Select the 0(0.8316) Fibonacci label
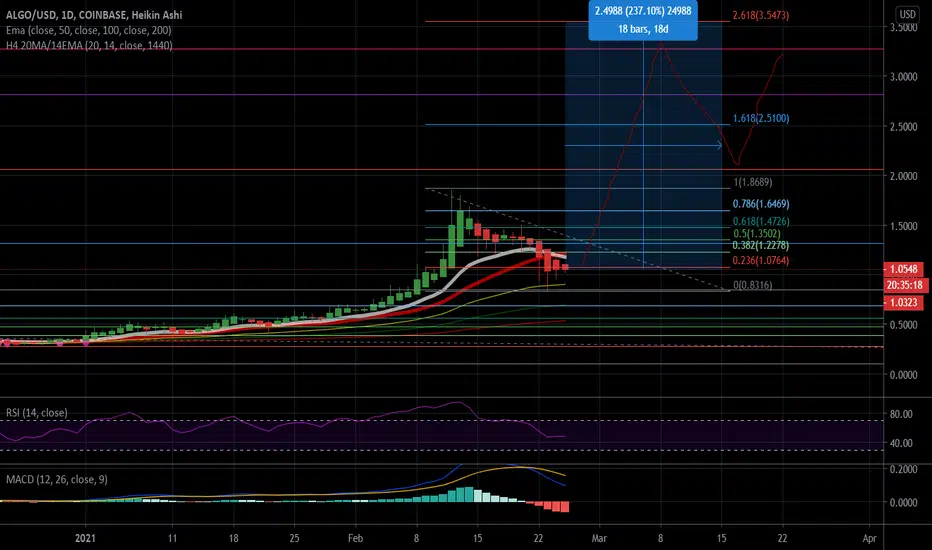 tap(752, 285)
